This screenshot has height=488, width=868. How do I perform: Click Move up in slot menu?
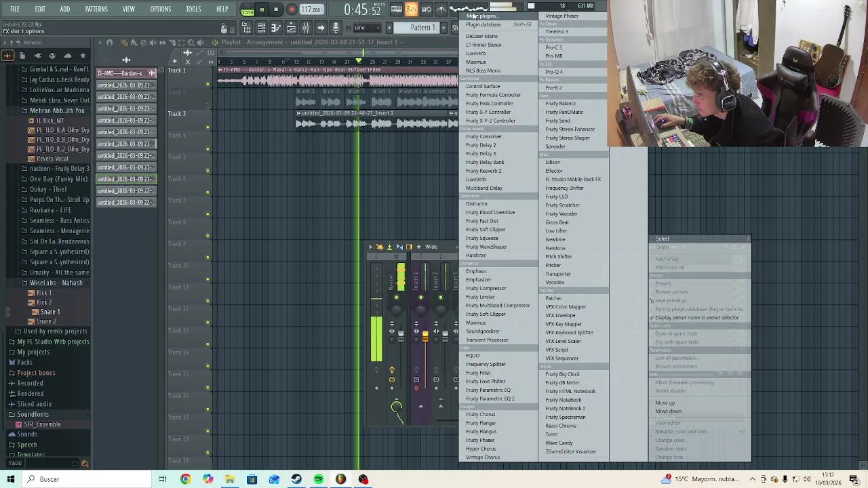(x=665, y=403)
